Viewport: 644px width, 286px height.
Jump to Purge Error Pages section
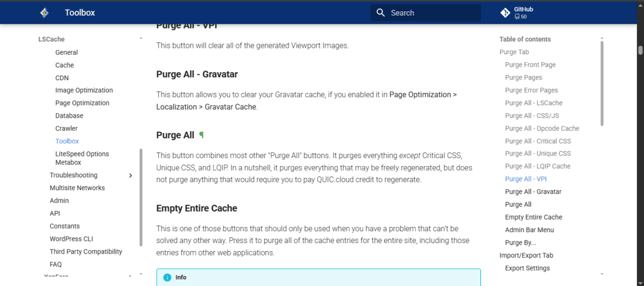click(531, 90)
